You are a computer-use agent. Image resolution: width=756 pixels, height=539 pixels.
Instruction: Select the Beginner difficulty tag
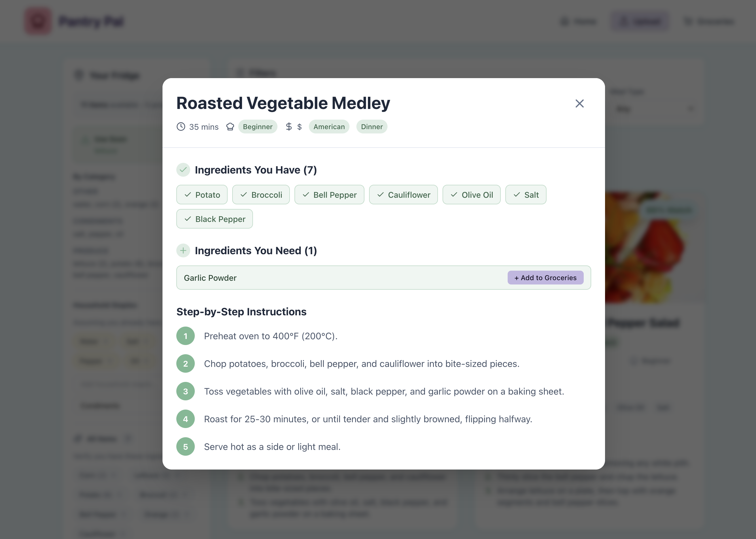pos(257,127)
